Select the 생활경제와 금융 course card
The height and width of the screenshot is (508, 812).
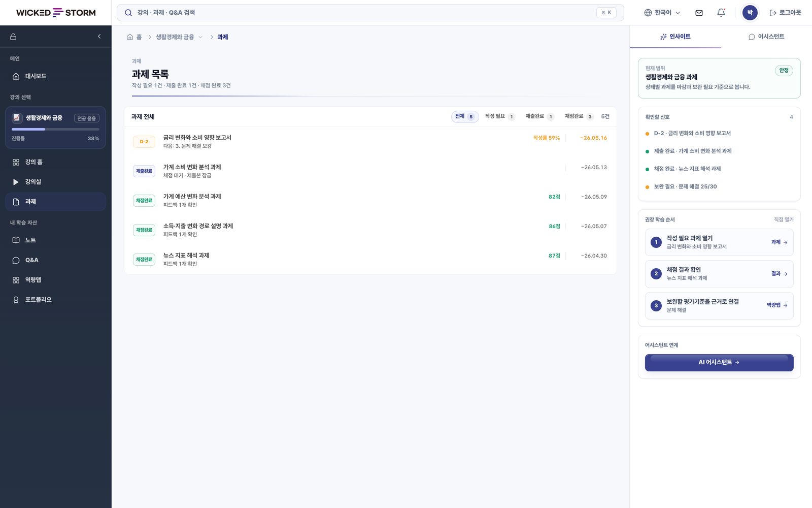point(56,128)
